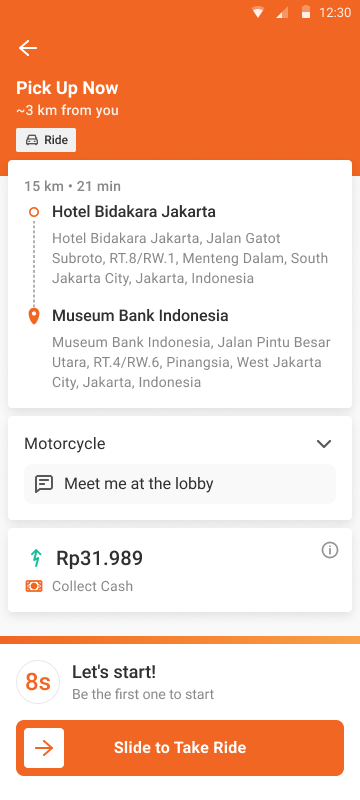Expand the Motorcycle section chevron
The image size is (360, 800).
[x=324, y=444]
